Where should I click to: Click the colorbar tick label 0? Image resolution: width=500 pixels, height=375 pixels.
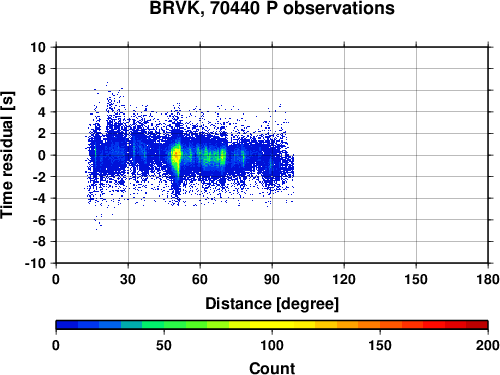[56, 345]
